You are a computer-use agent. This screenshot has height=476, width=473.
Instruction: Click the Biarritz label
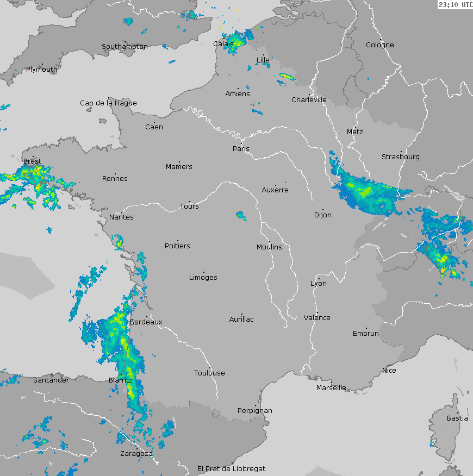point(121,380)
